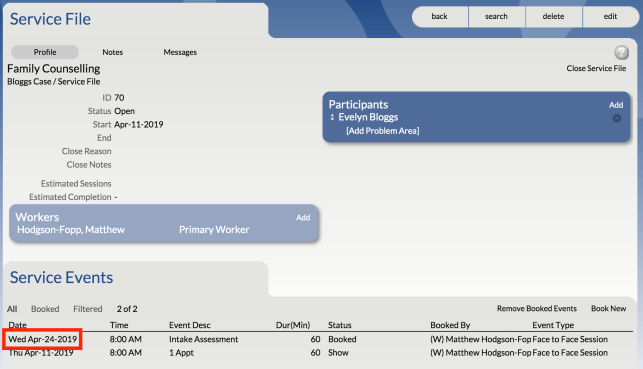This screenshot has width=643, height=369.
Task: Add a new participant
Action: pos(616,105)
